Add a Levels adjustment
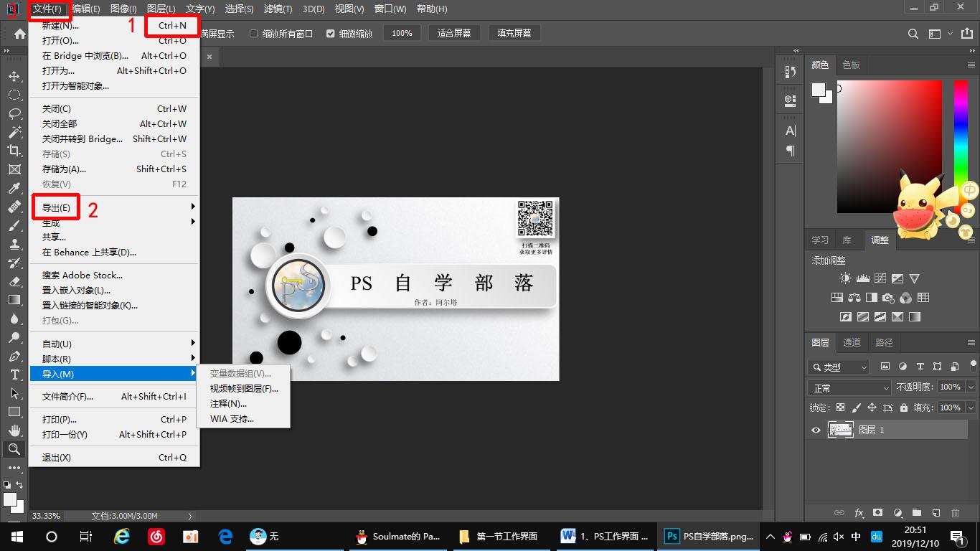Viewport: 980px width, 551px height. 863,278
